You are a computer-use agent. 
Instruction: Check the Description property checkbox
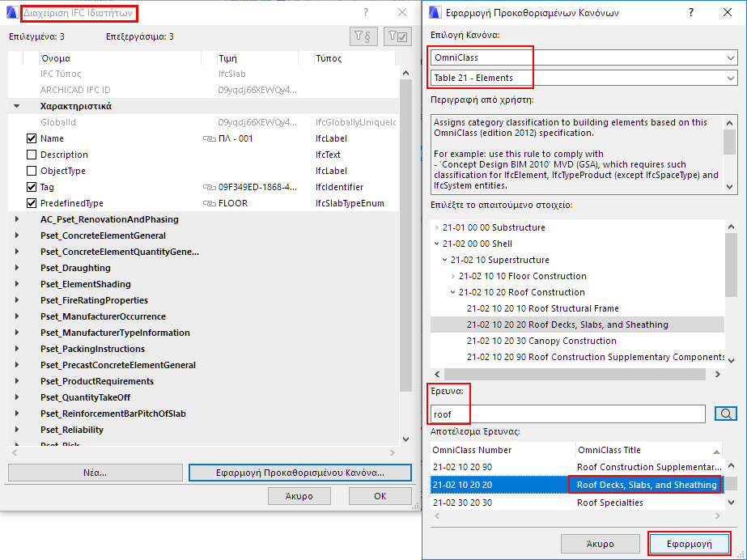pyautogui.click(x=32, y=155)
